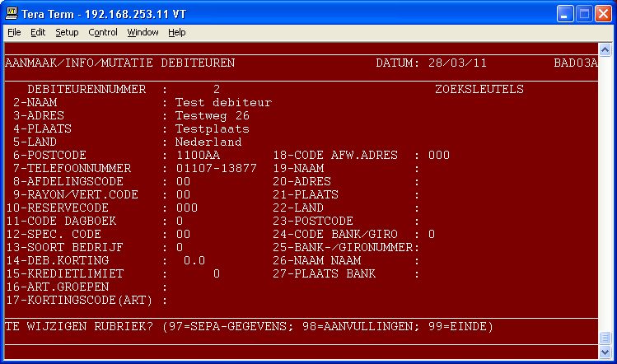Click the ZOEKSLEUTELS heading
The image size is (617, 364).
coord(479,89)
